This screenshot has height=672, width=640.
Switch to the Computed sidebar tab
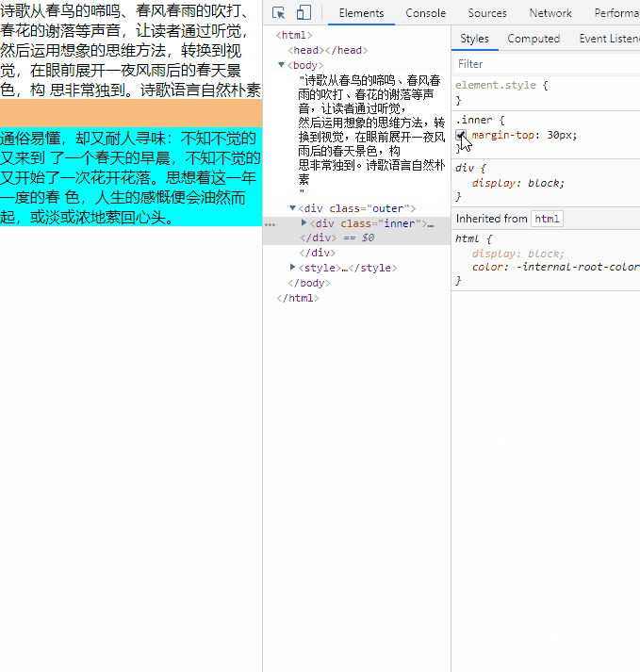[x=533, y=39]
